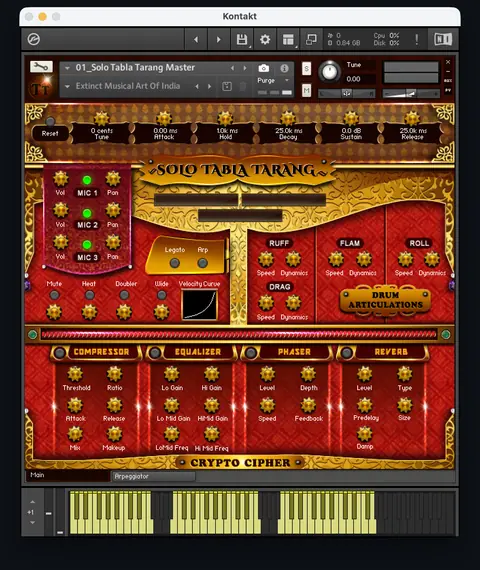
Task: Click the Tune envelope knob
Action: [x=101, y=119]
